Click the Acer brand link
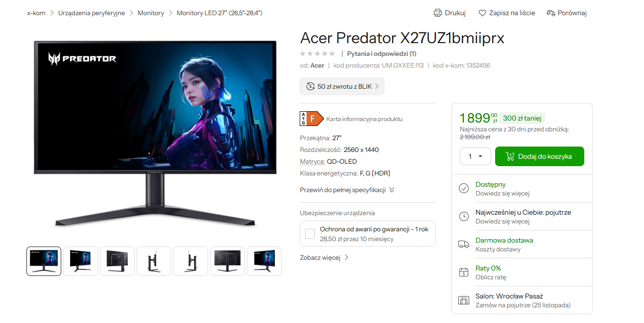Screen dimensions: 644x323 [x=317, y=65]
